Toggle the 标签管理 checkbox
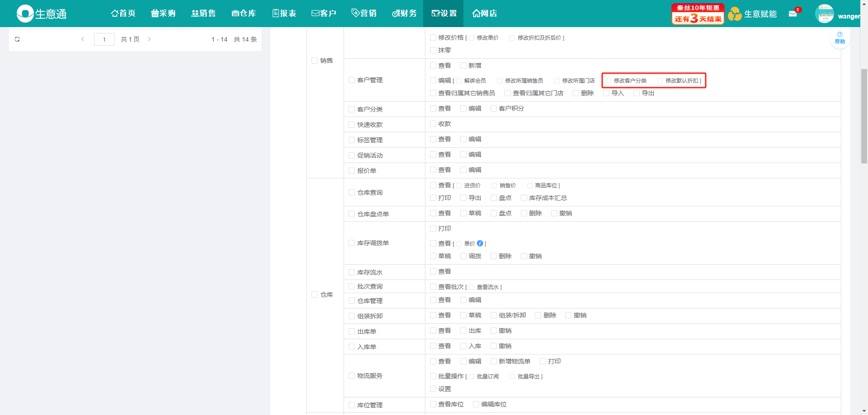The image size is (868, 415). click(x=352, y=140)
